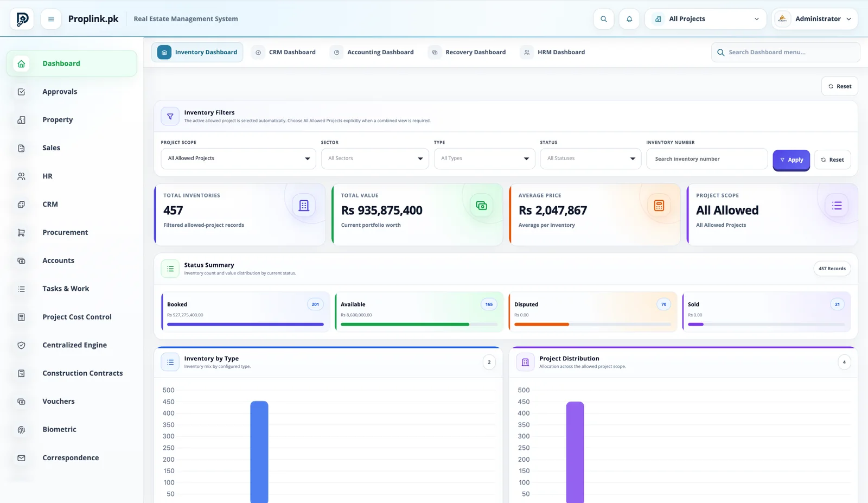Expand the Project Scope All Allowed Projects dropdown
Image resolution: width=868 pixels, height=503 pixels.
click(238, 158)
